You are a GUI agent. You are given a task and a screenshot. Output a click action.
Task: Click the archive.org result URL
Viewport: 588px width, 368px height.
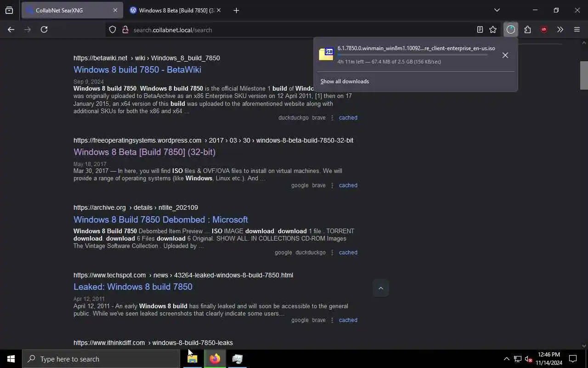tap(136, 207)
